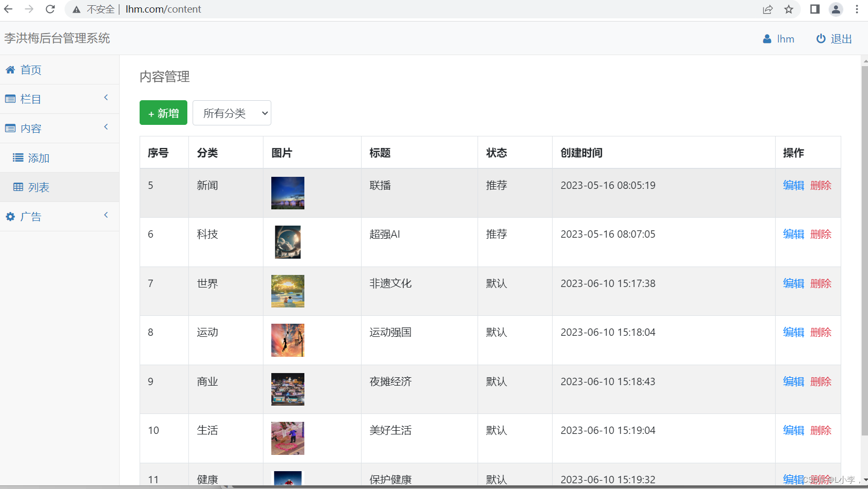The height and width of the screenshot is (489, 868).
Task: Click the power icon next to 退出
Action: point(820,38)
